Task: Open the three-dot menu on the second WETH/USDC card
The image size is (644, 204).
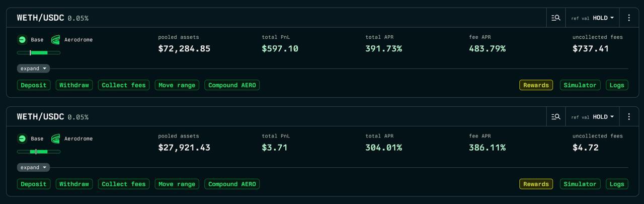Action: pos(629,117)
